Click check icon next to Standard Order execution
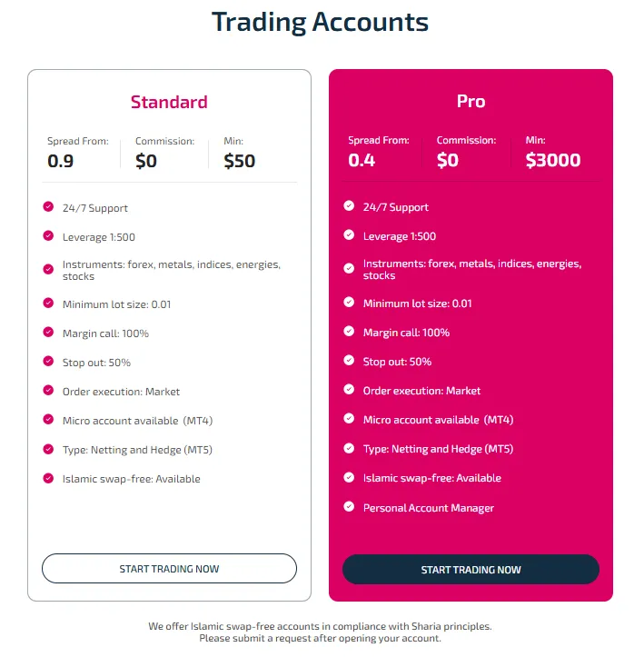Viewport: 644px width, 657px height. [48, 391]
